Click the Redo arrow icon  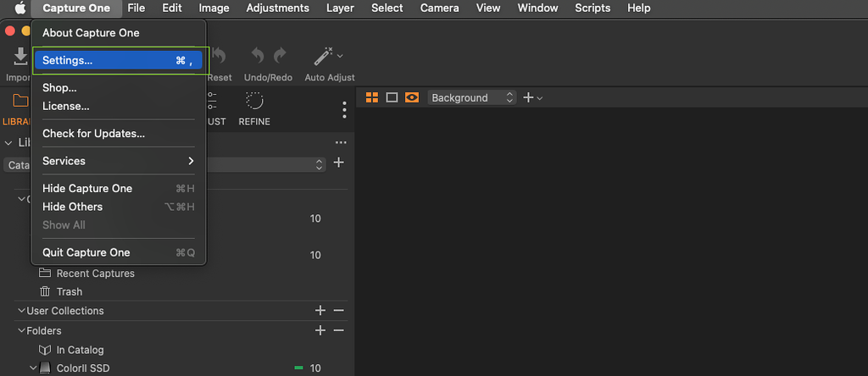tap(280, 55)
